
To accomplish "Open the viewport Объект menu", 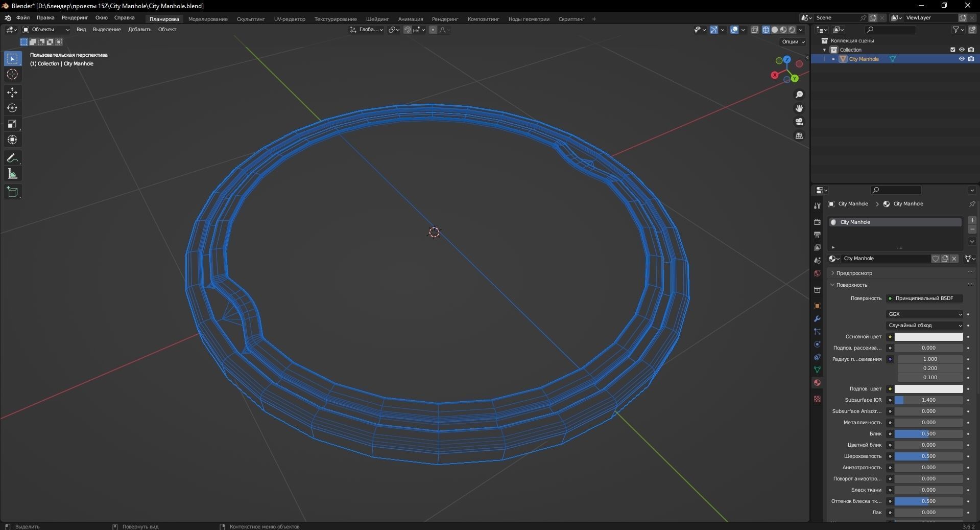I will click(167, 30).
